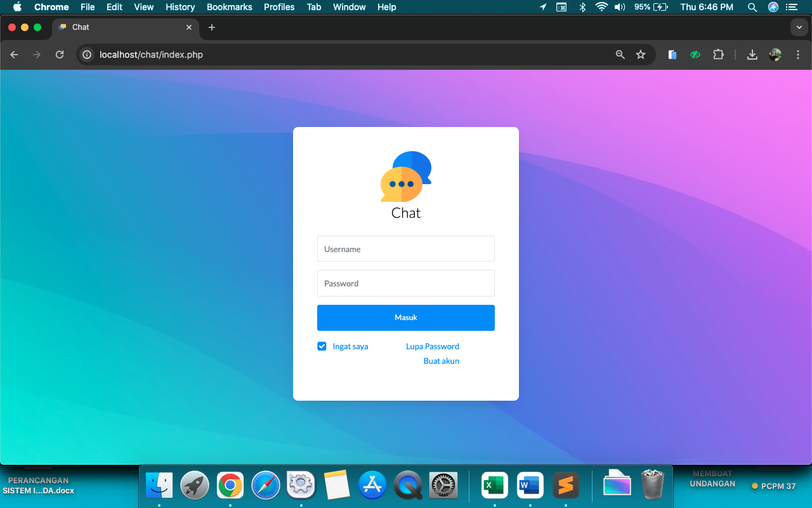Open Chrome three-dot menu
The width and height of the screenshot is (812, 508).
pyautogui.click(x=798, y=55)
